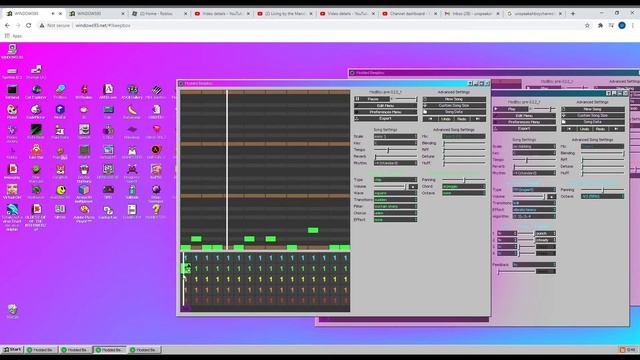Open the Algorithm dropdown in back window
This screenshot has width=640, height=360.
pyautogui.click(x=534, y=216)
